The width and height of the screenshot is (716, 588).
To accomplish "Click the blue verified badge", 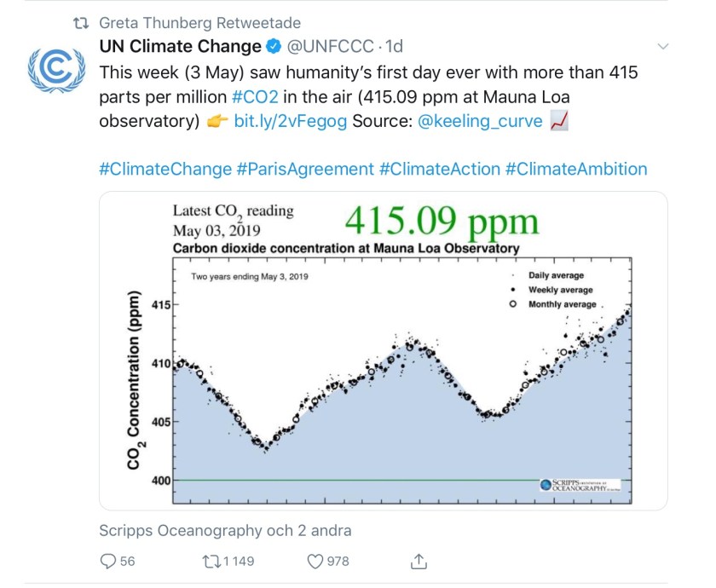I will coord(273,47).
